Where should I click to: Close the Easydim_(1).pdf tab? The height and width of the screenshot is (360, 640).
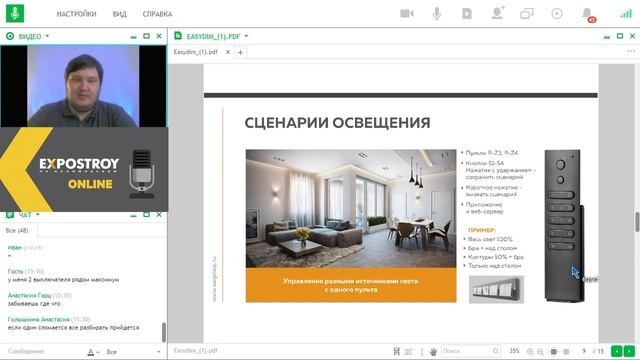[x=228, y=52]
